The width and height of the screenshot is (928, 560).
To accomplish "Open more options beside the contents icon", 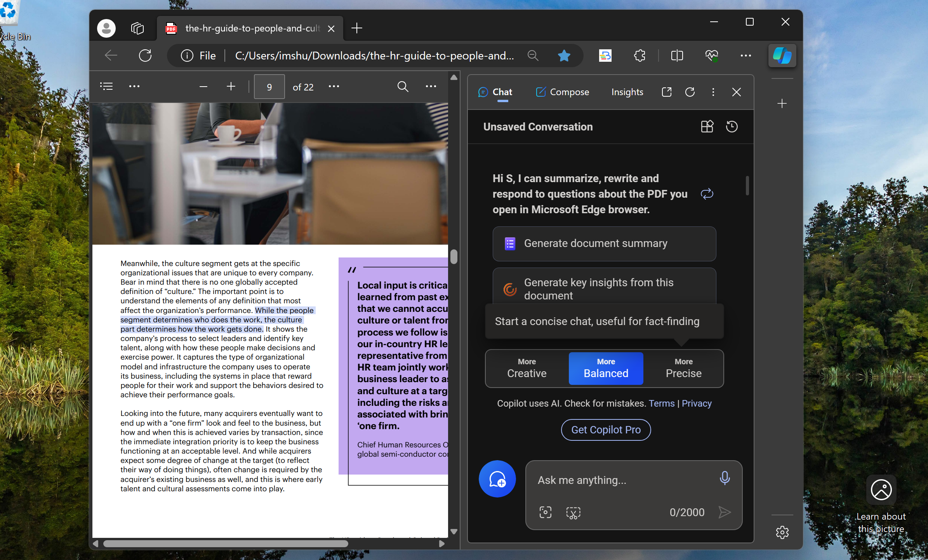I will tap(134, 86).
